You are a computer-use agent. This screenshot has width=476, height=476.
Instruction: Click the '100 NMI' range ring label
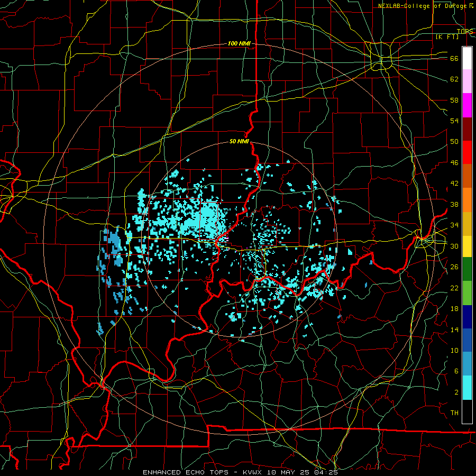(239, 44)
